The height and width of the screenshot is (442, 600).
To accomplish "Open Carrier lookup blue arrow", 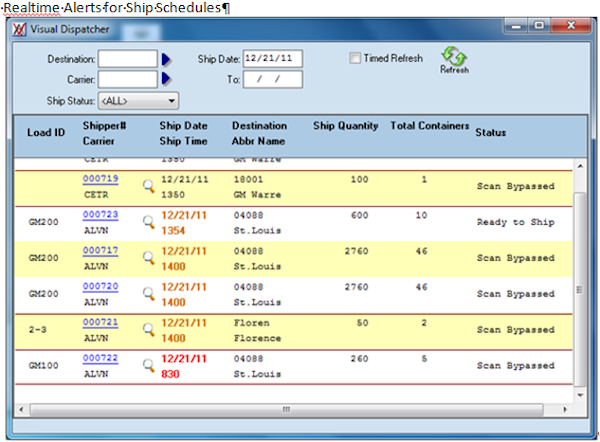I will (x=166, y=79).
